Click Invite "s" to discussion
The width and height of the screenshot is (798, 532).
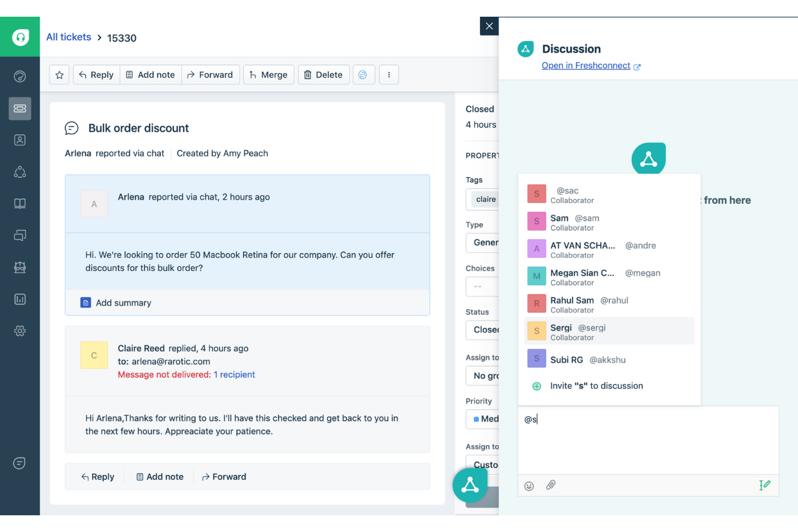[x=596, y=385]
